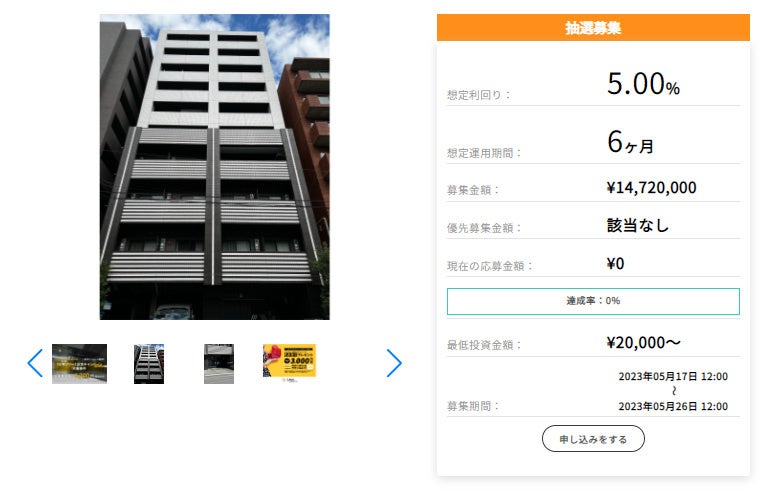Click the 想定利回り label
Viewport: 780px width, 498px height.
point(479,95)
